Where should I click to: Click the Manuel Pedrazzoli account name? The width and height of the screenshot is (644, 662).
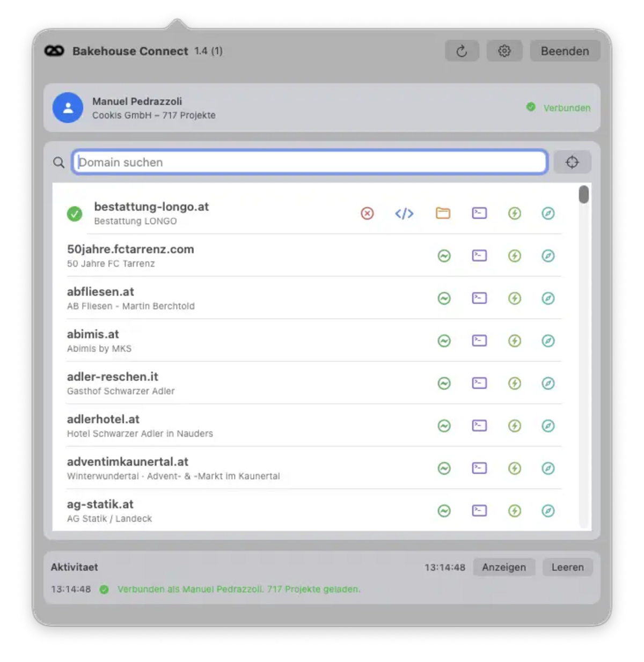(137, 101)
